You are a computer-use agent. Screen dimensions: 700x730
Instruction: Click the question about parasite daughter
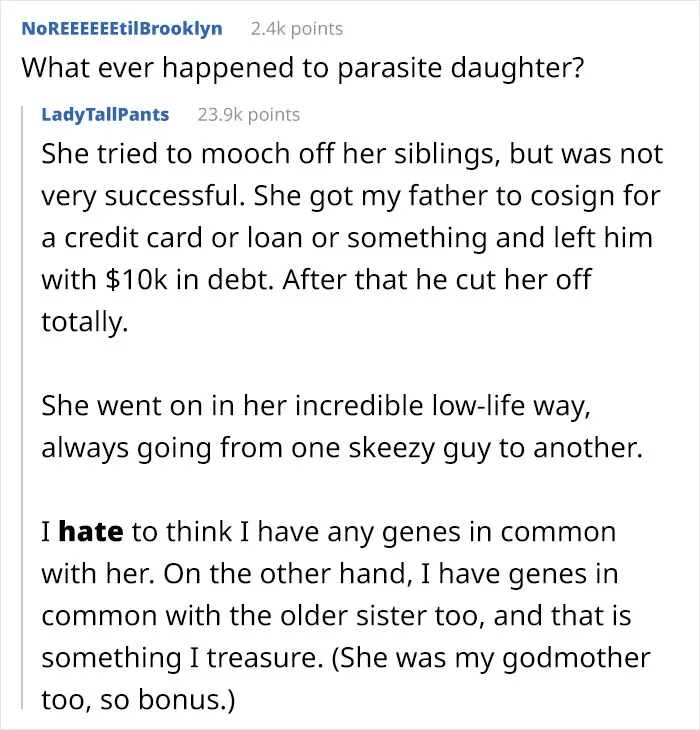pos(303,68)
